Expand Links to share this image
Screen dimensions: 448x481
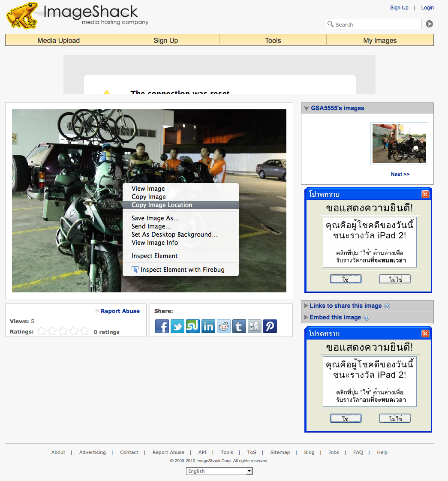point(346,306)
